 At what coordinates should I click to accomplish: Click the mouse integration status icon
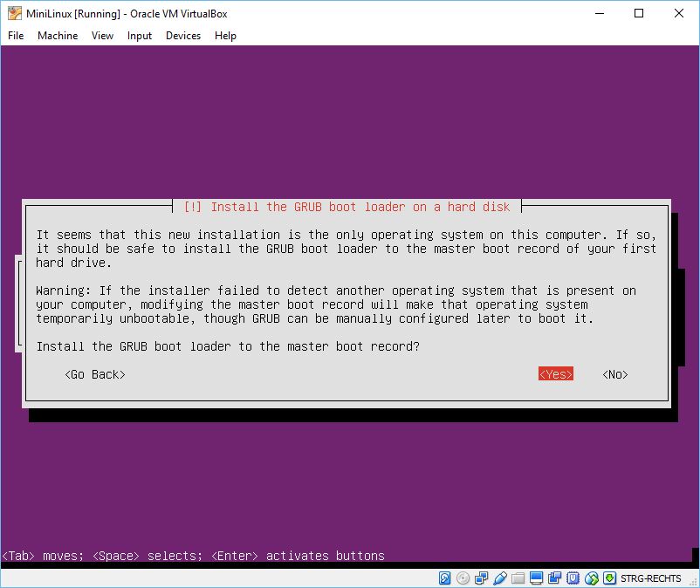(x=591, y=578)
